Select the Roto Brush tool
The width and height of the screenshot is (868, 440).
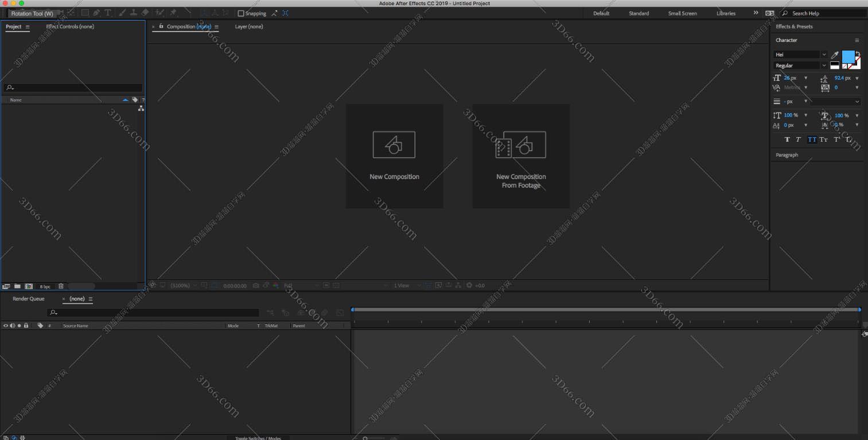(x=159, y=13)
